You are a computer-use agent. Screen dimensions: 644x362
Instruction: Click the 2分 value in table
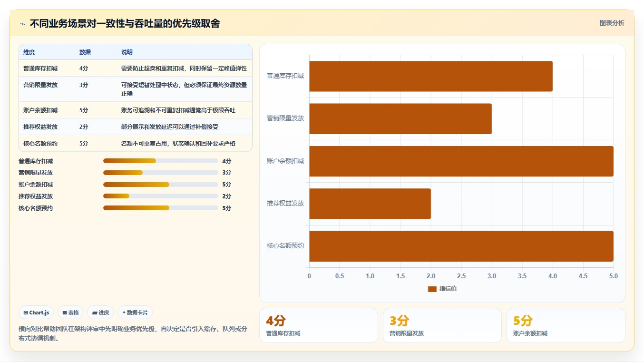pos(84,127)
